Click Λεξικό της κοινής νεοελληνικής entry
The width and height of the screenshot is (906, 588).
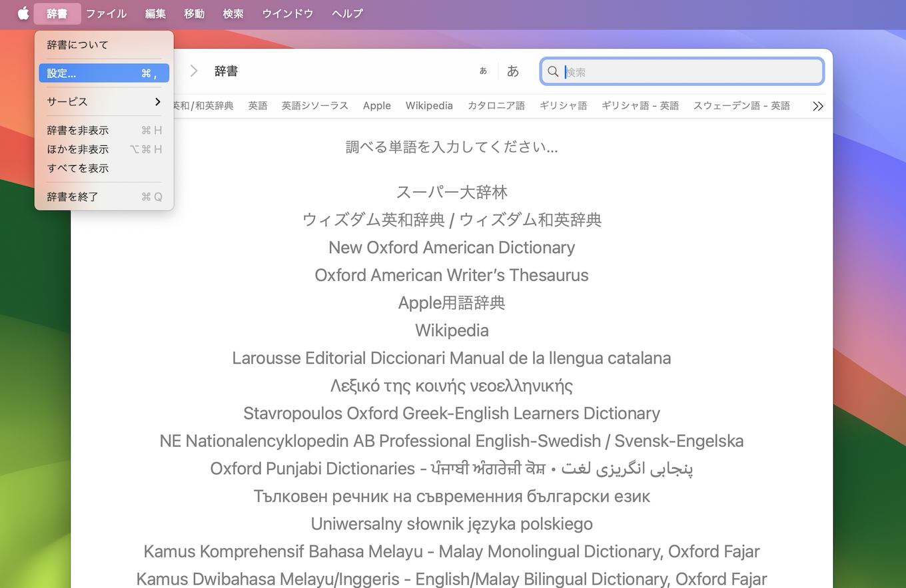tap(452, 386)
